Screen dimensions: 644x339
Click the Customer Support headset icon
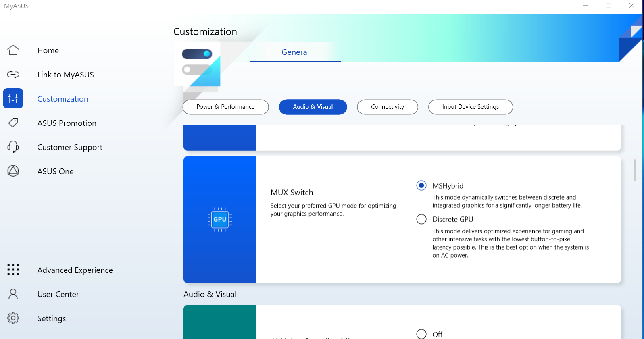pyautogui.click(x=13, y=147)
